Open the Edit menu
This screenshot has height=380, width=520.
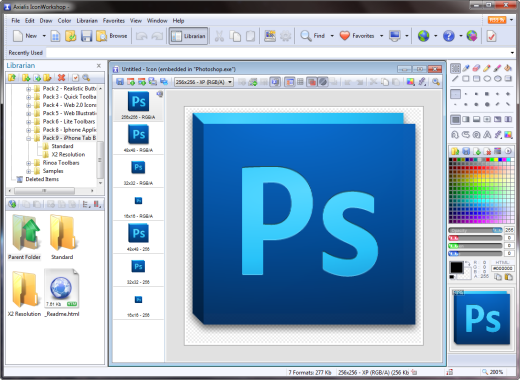click(30, 21)
